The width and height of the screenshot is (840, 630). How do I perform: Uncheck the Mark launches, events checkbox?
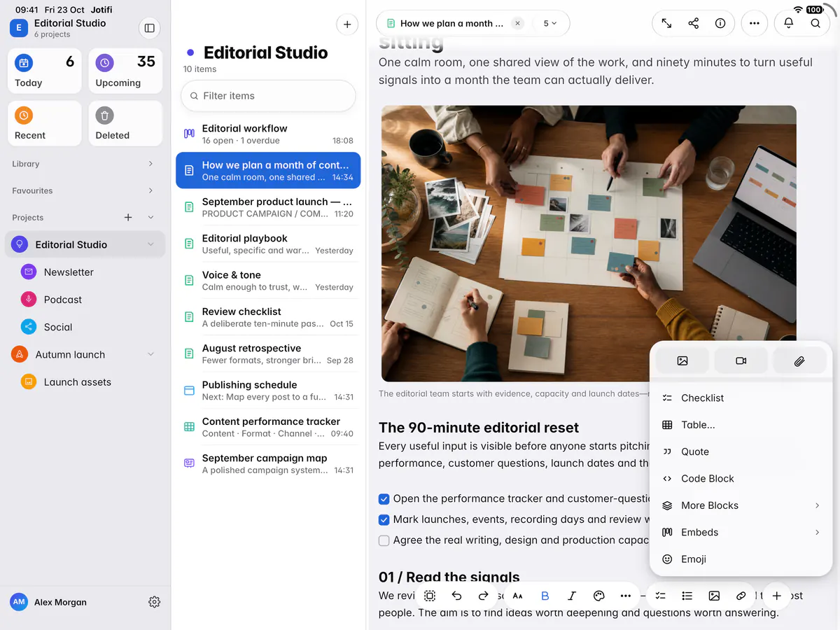[x=384, y=519]
